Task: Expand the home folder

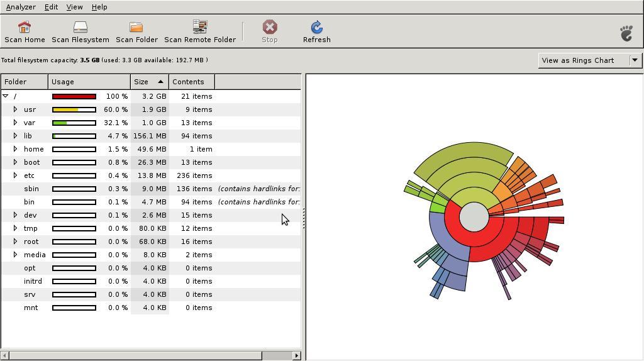Action: [x=15, y=148]
